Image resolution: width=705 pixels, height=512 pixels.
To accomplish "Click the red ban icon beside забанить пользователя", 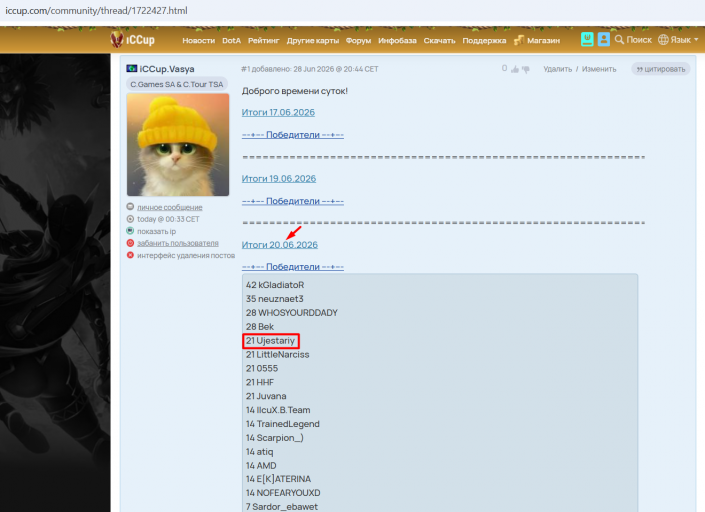I will 130,243.
